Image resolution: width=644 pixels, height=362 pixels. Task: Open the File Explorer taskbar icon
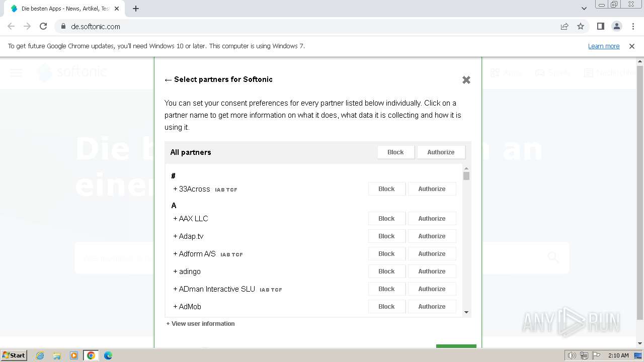57,355
